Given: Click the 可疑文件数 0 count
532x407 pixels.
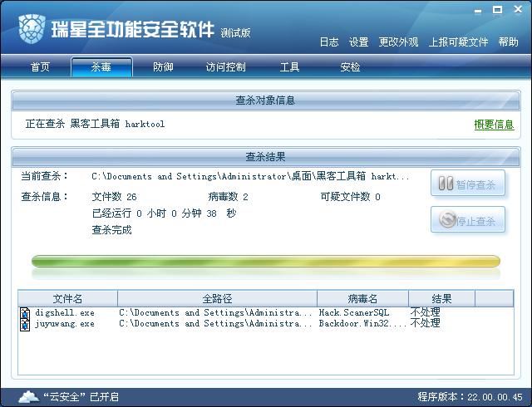Looking at the screenshot, I should [x=350, y=197].
